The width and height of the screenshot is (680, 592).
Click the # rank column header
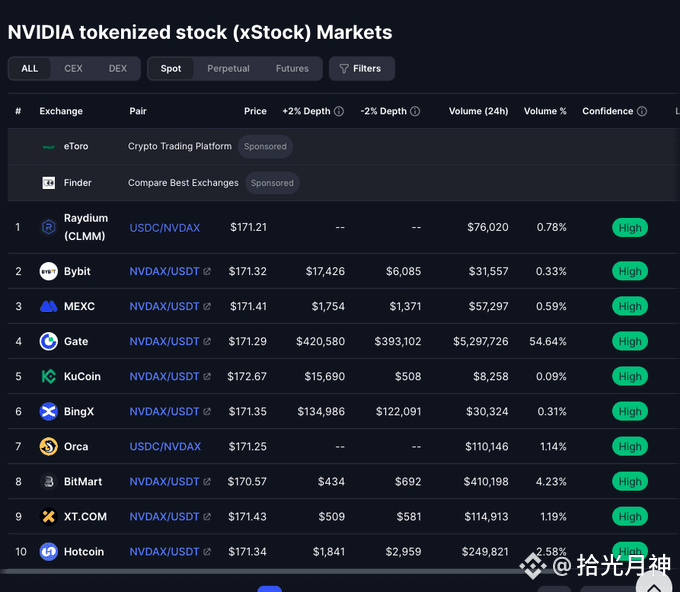[x=18, y=111]
